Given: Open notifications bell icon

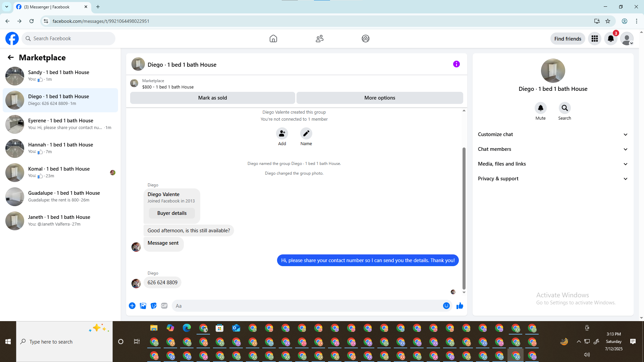Looking at the screenshot, I should (610, 39).
